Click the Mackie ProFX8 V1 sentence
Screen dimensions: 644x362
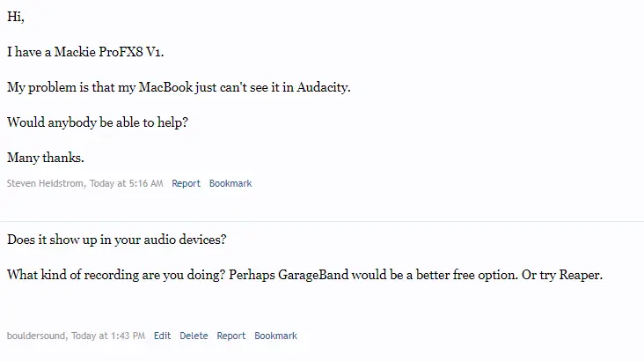coord(85,52)
